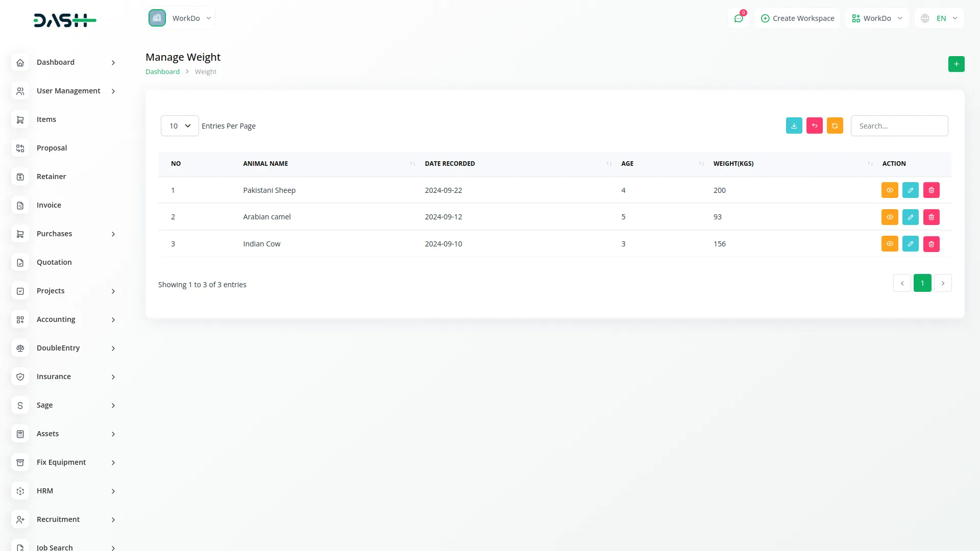The height and width of the screenshot is (551, 980).
Task: Open the entries per page dropdown
Action: (x=180, y=126)
